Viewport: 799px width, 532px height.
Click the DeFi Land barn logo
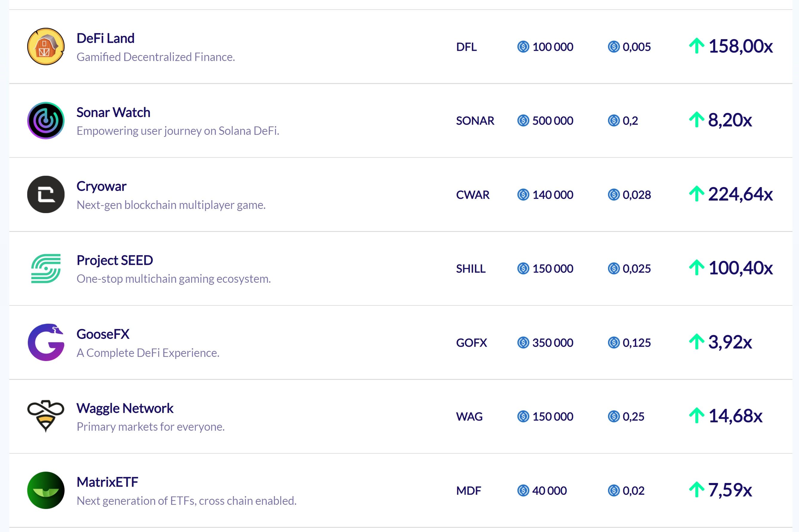tap(46, 47)
